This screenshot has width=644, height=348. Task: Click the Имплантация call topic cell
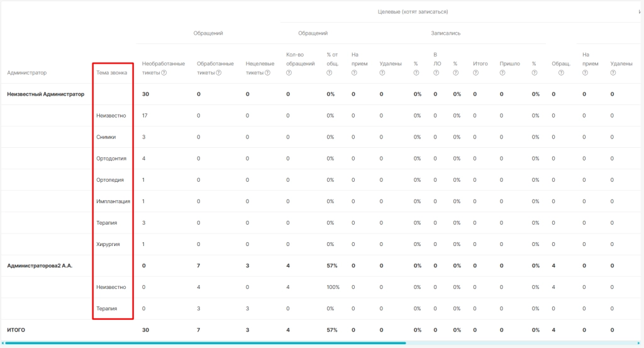(113, 201)
